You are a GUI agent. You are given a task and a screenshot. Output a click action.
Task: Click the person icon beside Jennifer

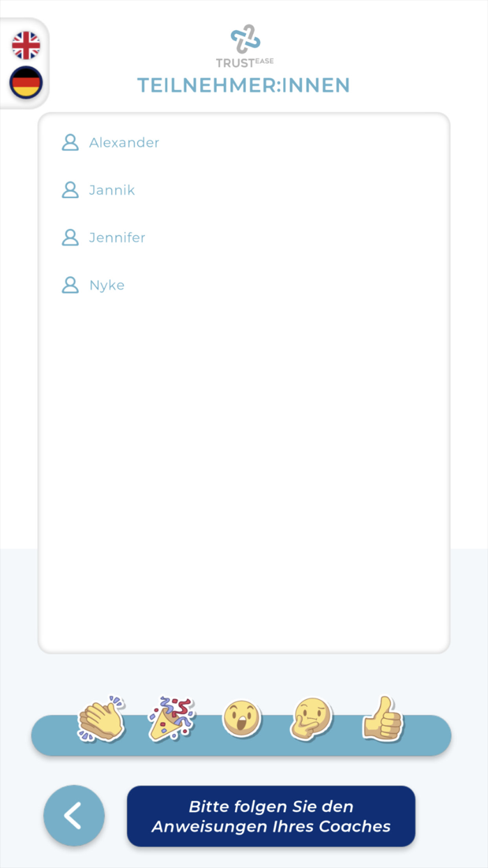70,237
